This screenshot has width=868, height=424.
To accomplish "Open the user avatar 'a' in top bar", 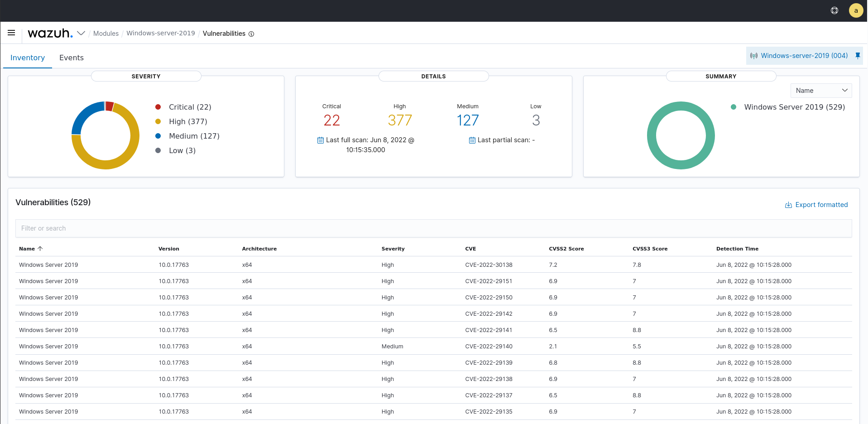I will point(856,10).
